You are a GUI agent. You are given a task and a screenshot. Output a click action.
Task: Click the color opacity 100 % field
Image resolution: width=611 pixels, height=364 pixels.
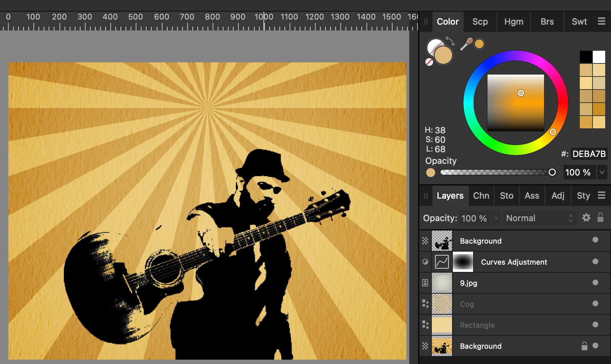[579, 172]
